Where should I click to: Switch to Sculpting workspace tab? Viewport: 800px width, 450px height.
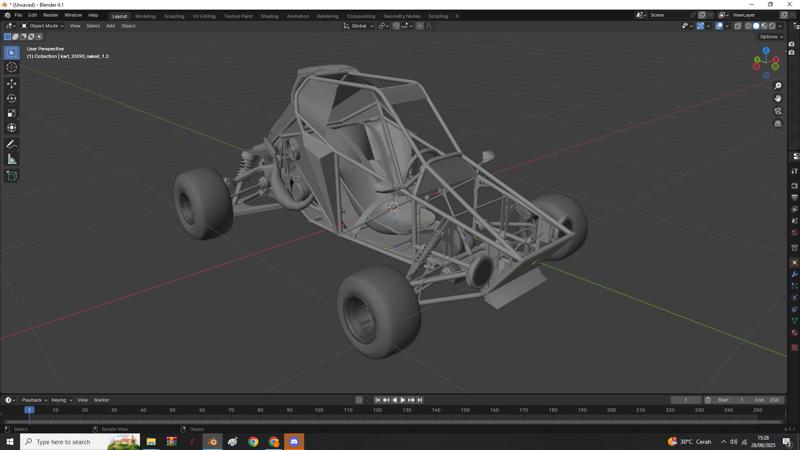pyautogui.click(x=174, y=16)
